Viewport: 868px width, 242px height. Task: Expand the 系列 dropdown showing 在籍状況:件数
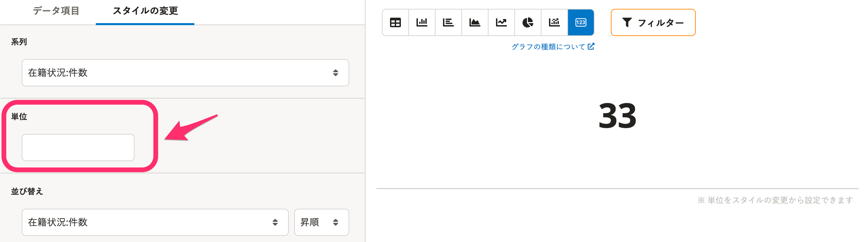pyautogui.click(x=185, y=73)
